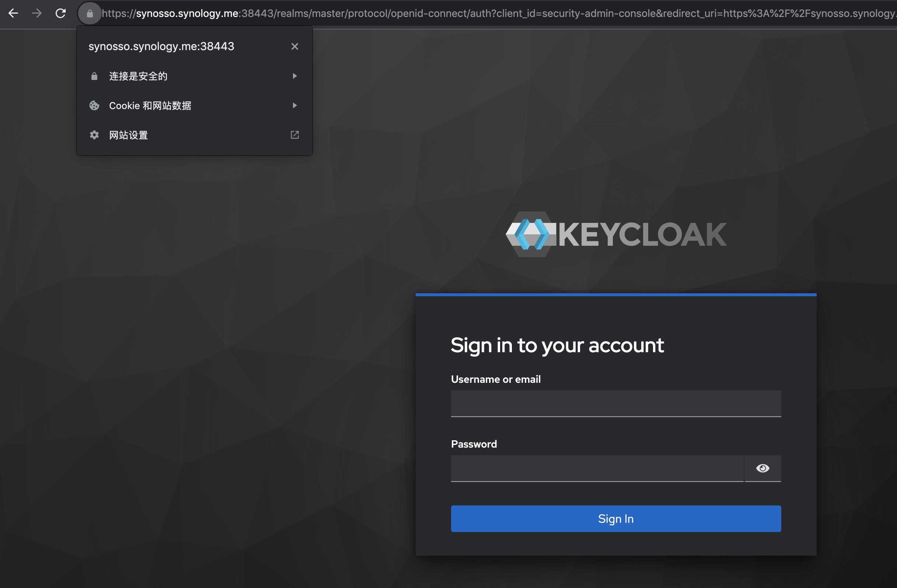Click the lock icon beside 连接是安全的
897x588 pixels.
point(94,76)
